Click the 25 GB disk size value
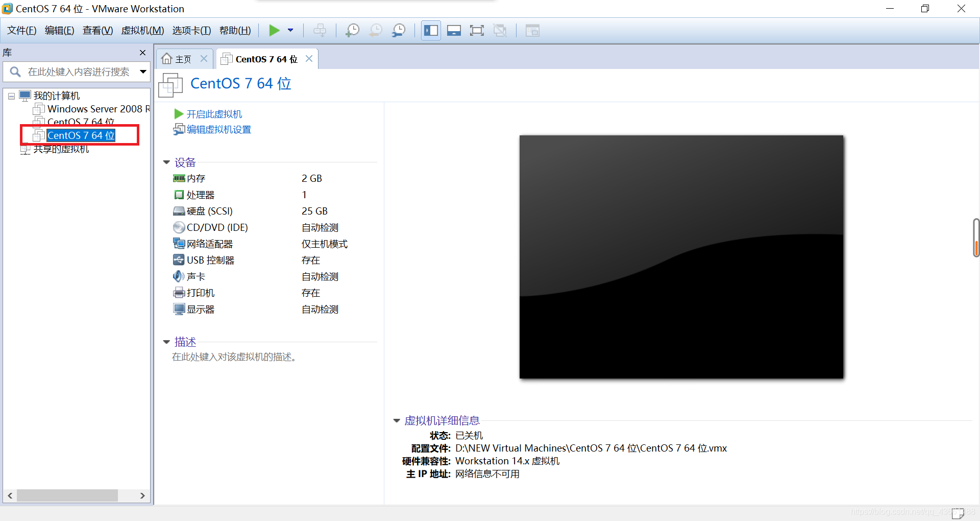This screenshot has height=521, width=980. point(314,211)
